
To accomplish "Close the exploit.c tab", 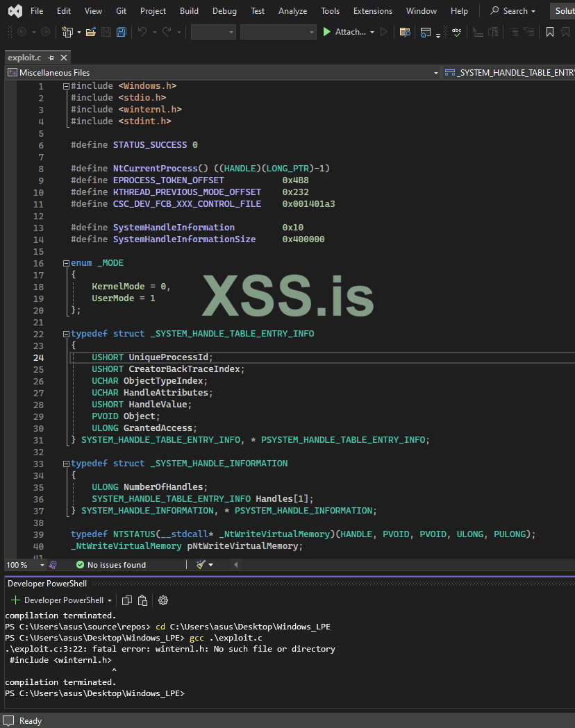I will coord(64,58).
